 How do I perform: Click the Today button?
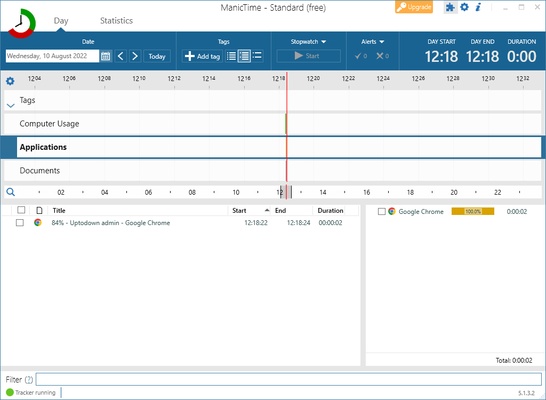(157, 56)
